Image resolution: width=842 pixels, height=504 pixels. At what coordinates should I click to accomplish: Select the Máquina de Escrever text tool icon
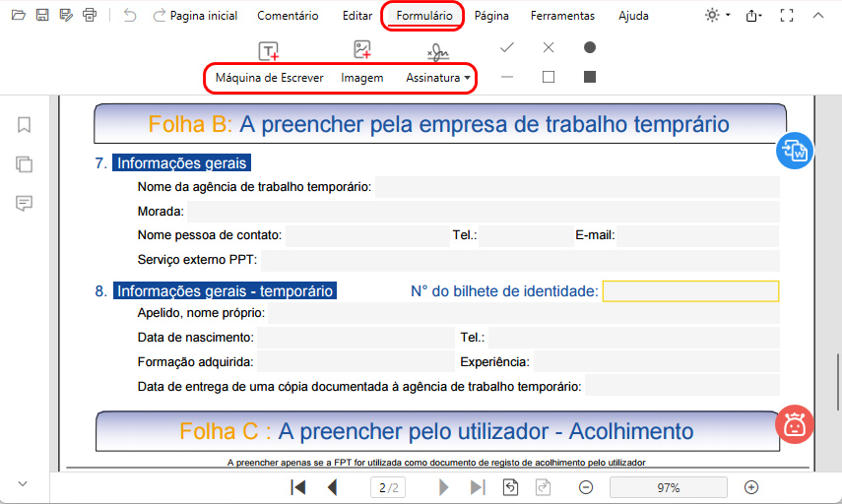(x=269, y=51)
